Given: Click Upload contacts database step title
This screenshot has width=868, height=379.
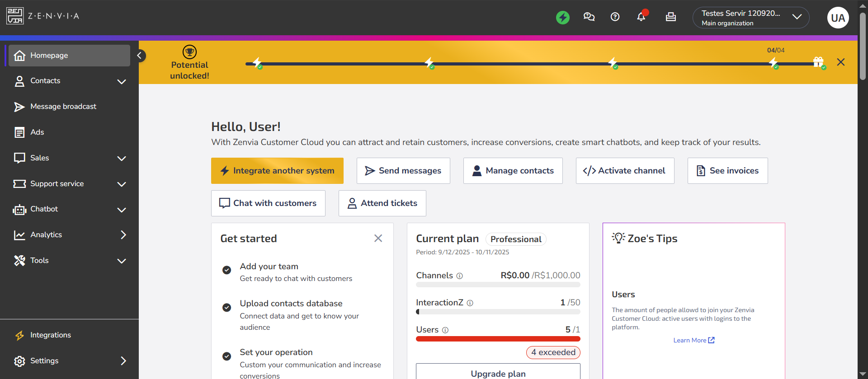Looking at the screenshot, I should click(291, 304).
